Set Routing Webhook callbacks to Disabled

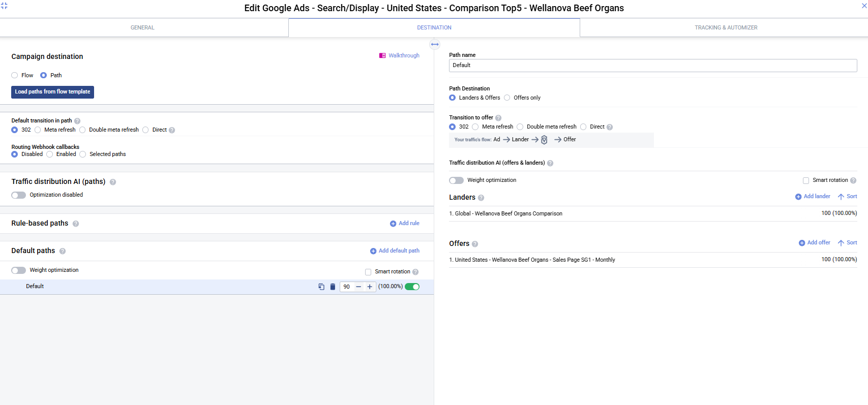(15, 154)
